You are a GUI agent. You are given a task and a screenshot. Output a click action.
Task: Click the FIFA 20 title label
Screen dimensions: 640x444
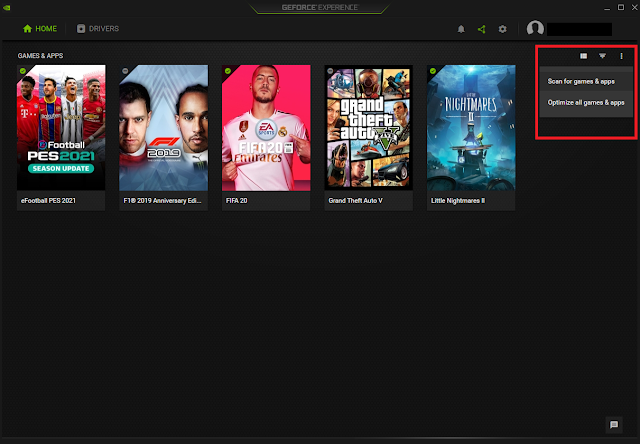pos(237,200)
